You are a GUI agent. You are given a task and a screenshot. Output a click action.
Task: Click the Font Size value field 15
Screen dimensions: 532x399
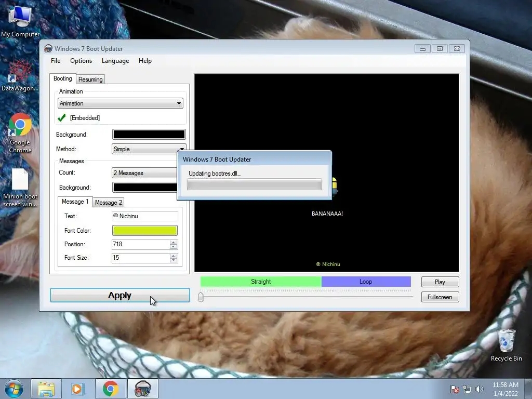(140, 258)
